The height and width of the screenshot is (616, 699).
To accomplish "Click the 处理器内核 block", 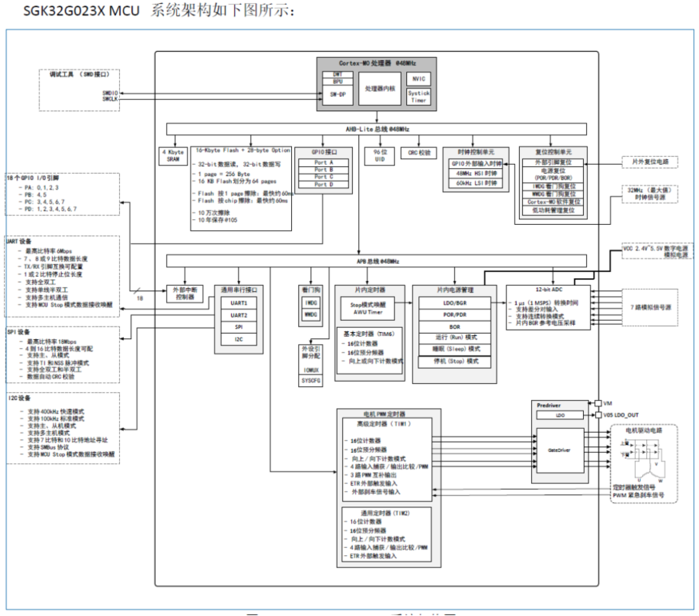I will 380,89.
